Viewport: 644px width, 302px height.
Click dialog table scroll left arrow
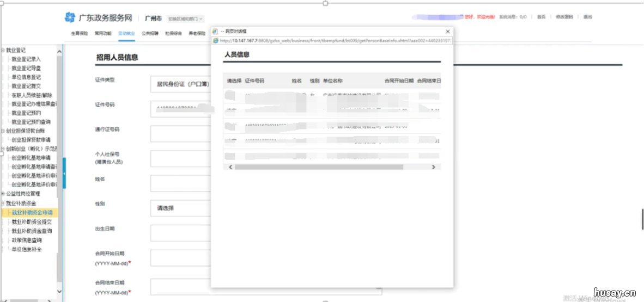[230, 167]
